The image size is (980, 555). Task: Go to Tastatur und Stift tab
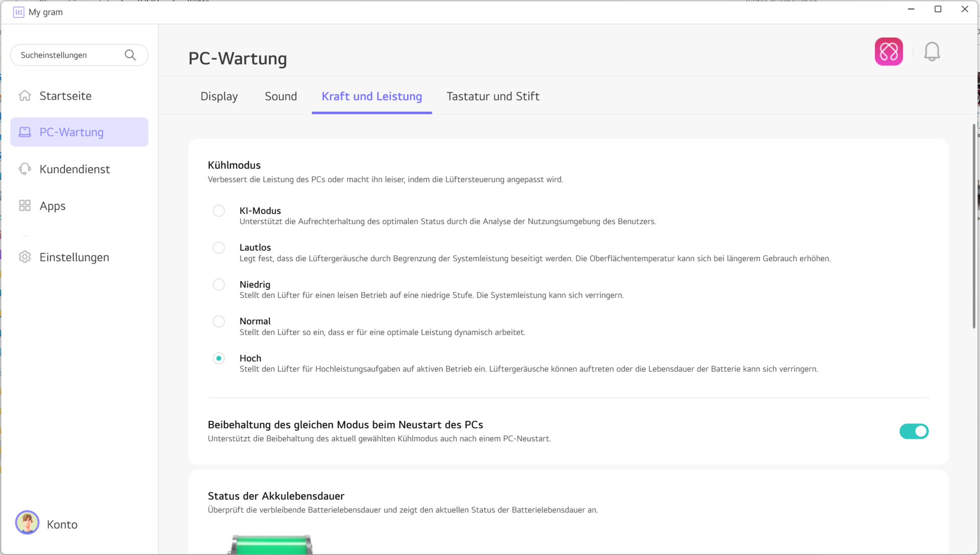(493, 96)
